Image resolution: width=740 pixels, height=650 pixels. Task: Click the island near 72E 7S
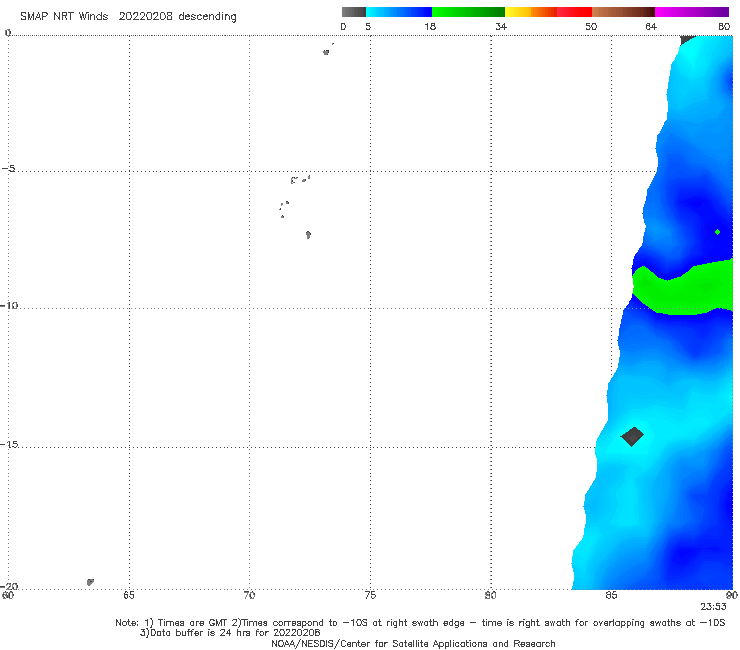coord(308,235)
